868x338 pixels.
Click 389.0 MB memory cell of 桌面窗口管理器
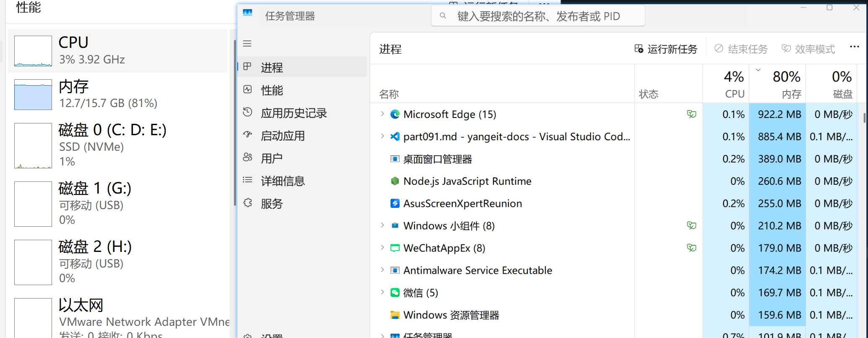777,159
